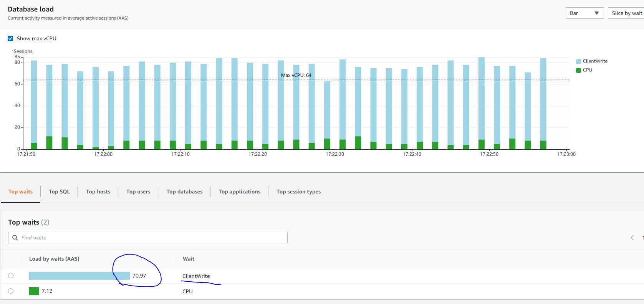Open the Bar chart type dropdown
The image size is (644, 304).
[584, 13]
